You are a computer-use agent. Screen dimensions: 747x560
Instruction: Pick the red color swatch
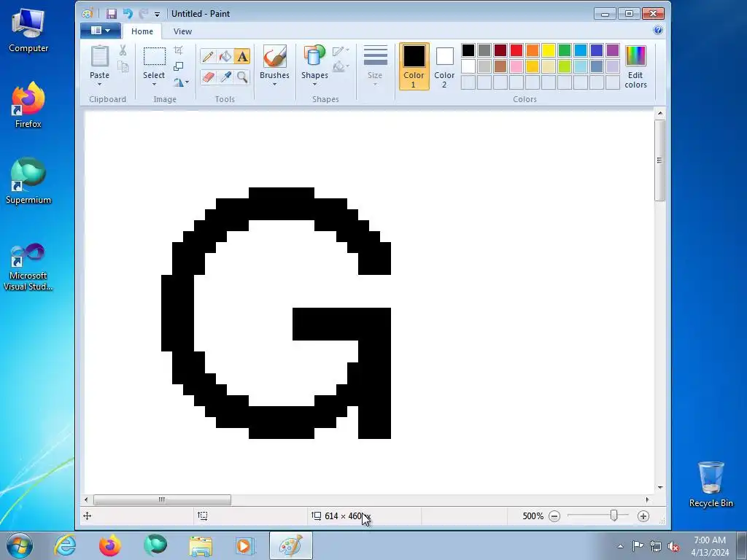pyautogui.click(x=516, y=50)
